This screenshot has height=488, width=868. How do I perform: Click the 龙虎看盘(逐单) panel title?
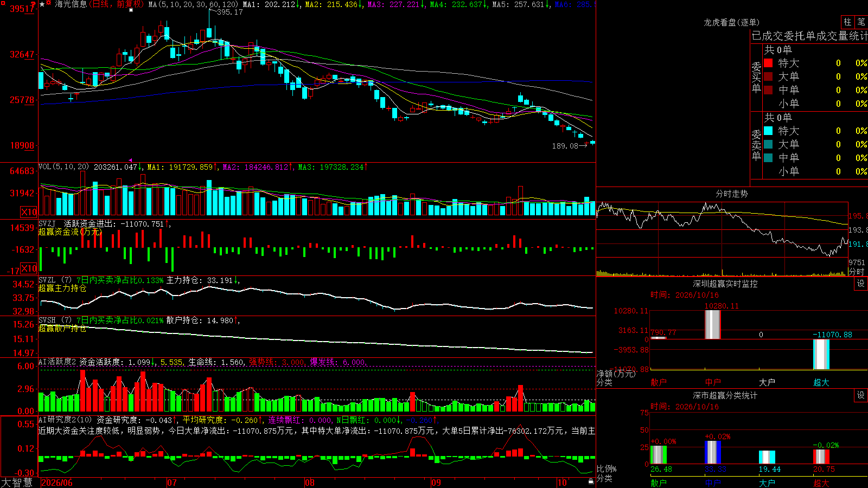[732, 22]
